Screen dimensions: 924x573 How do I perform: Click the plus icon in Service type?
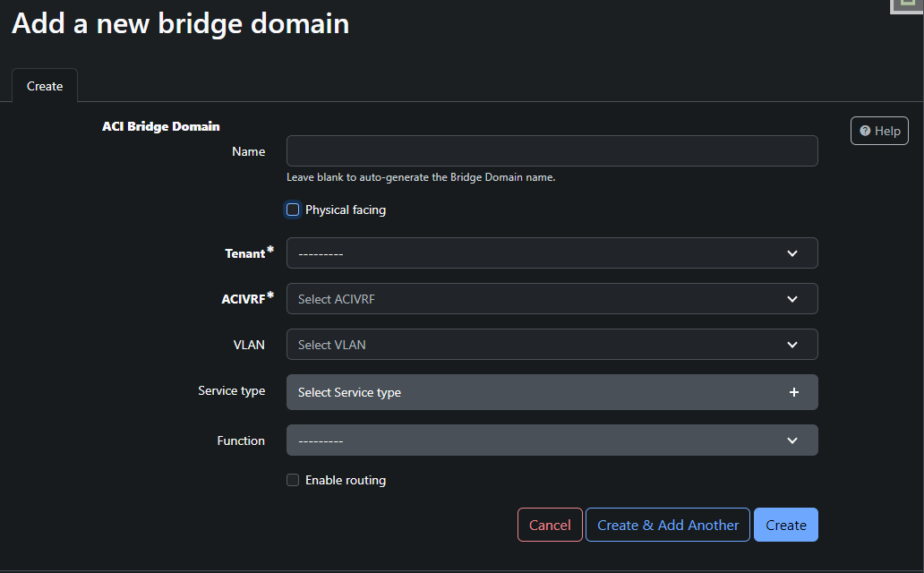coord(794,392)
